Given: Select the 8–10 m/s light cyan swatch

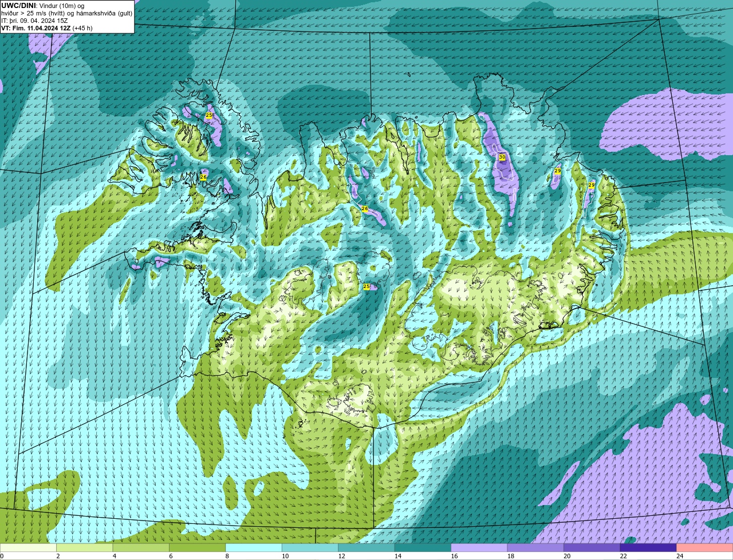Looking at the screenshot, I should (x=254, y=547).
